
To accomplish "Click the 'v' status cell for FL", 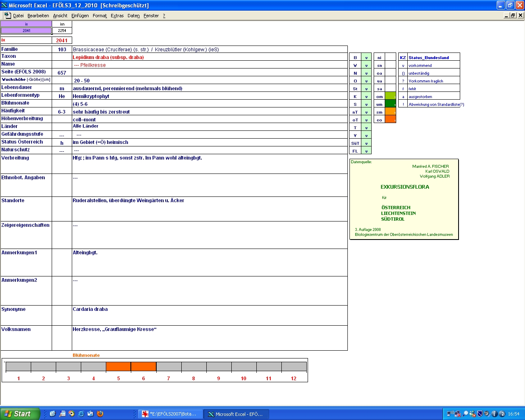I will 366,151.
